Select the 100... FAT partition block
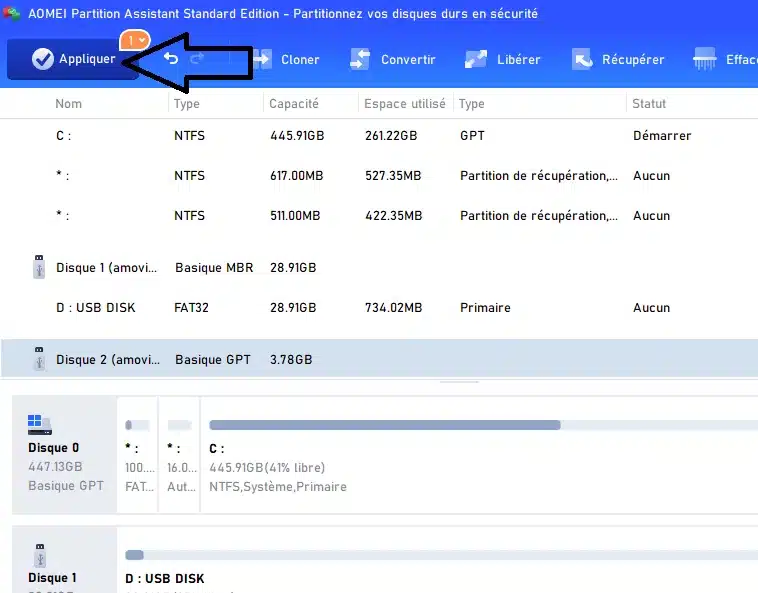 [138, 455]
